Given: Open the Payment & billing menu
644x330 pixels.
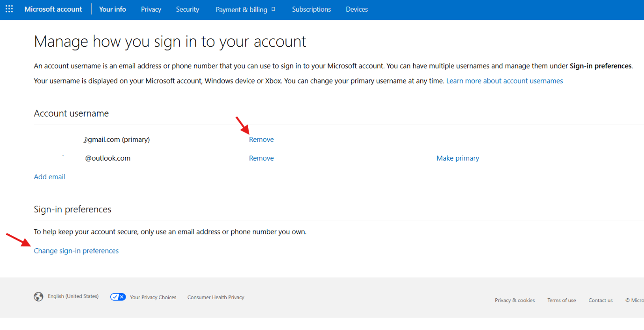Looking at the screenshot, I should pos(245,9).
